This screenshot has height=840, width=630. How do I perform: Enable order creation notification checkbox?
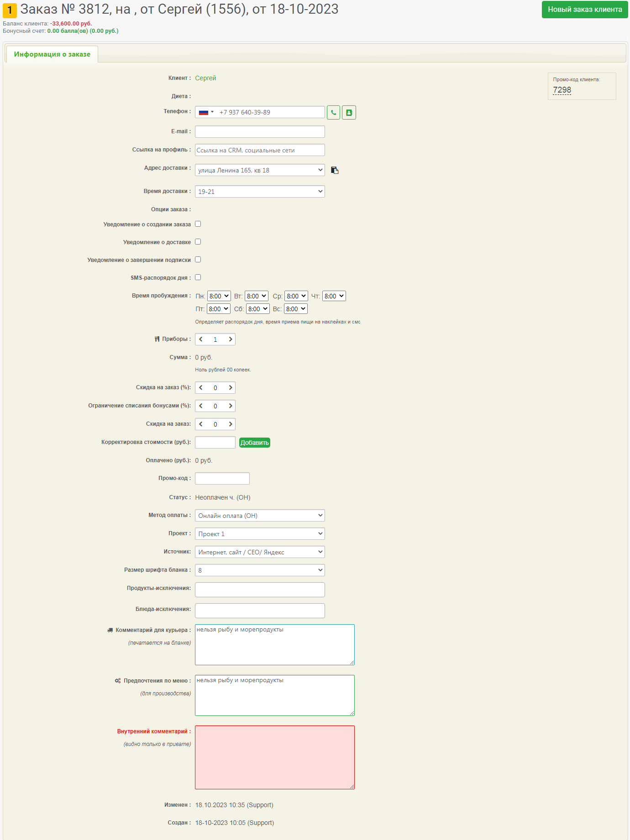click(198, 224)
